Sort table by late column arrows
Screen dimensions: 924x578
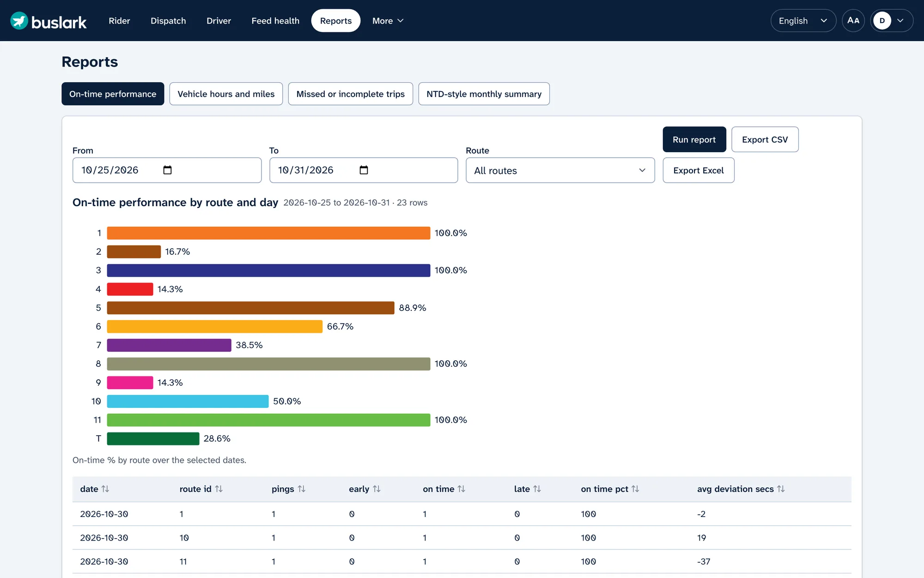537,489
